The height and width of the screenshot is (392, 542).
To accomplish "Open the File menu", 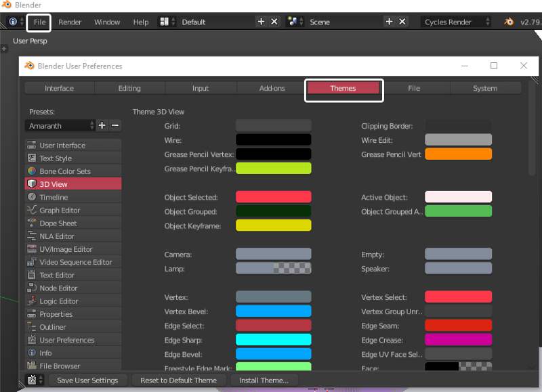I will (39, 22).
